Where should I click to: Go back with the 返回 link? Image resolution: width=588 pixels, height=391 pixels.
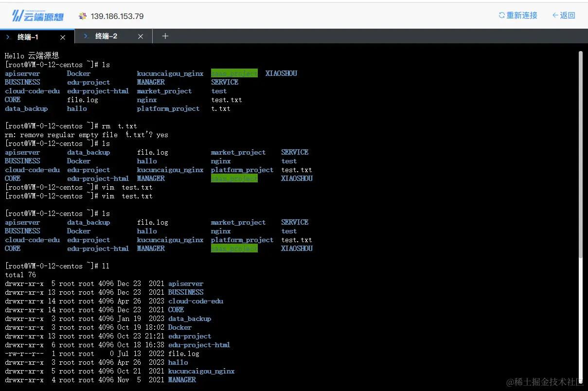click(564, 16)
